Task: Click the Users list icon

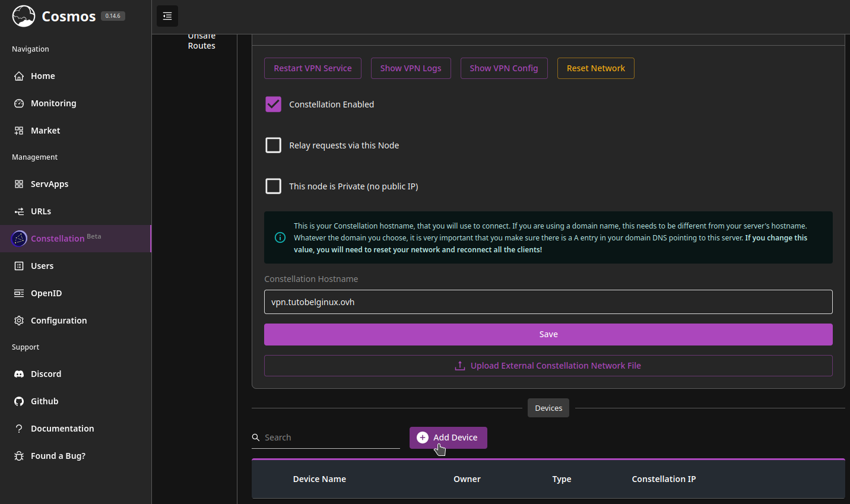Action: [19, 266]
